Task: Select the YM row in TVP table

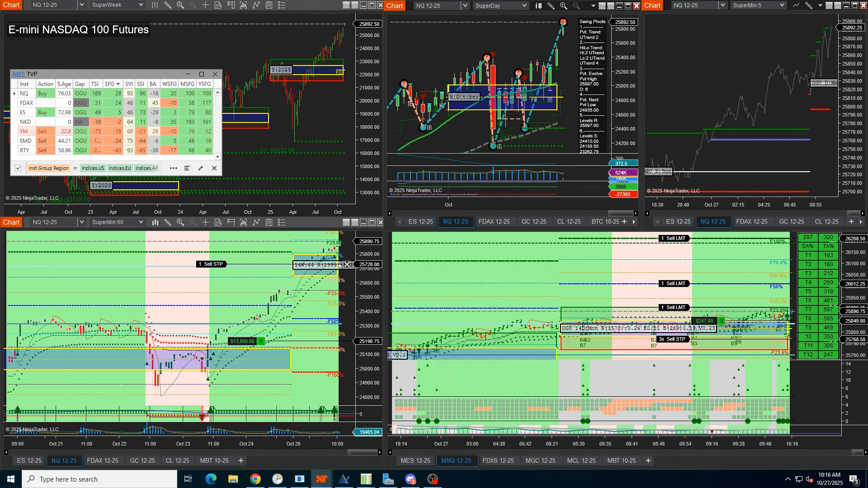Action: pos(116,131)
